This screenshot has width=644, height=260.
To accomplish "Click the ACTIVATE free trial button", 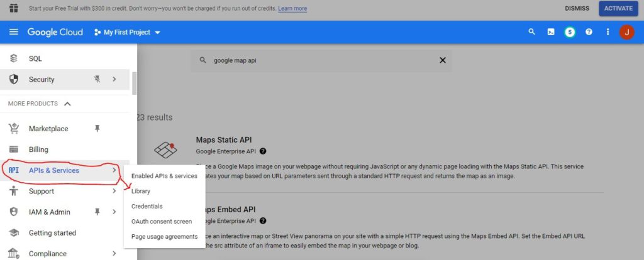I will tap(618, 9).
